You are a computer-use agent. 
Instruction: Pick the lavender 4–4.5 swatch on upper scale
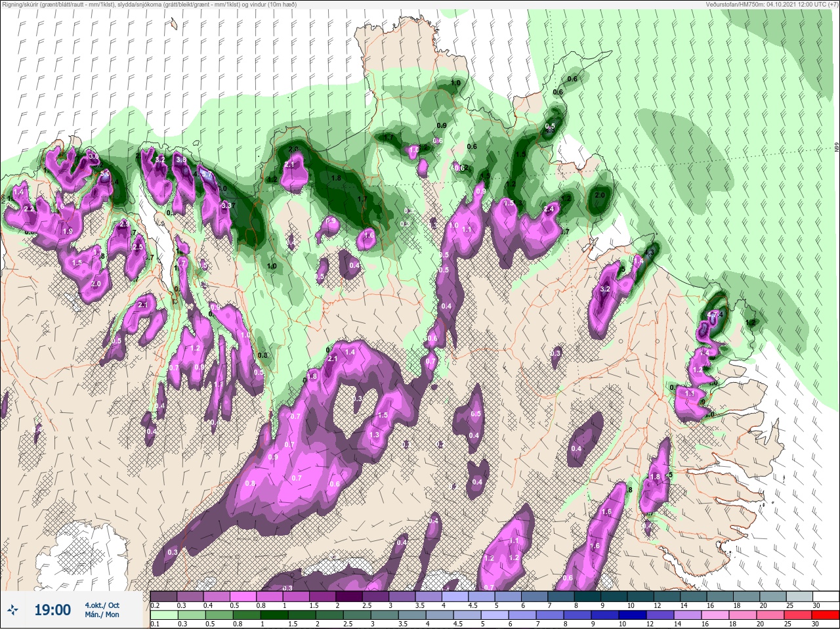pos(455,596)
